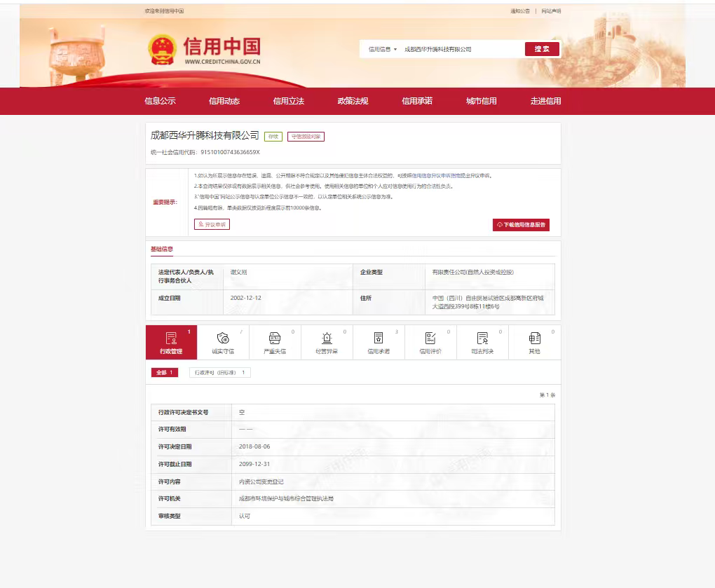
Task: Open the 信用承诺 navigation menu item
Action: pyautogui.click(x=417, y=101)
